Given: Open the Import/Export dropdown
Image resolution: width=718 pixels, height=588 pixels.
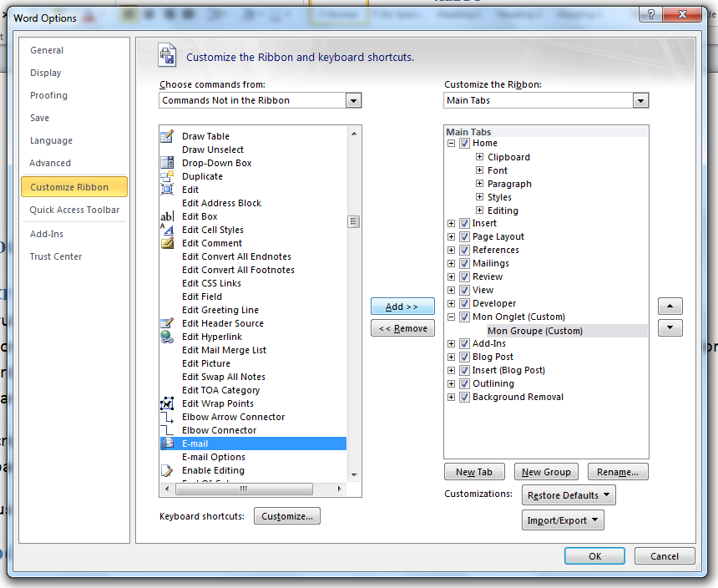Looking at the screenshot, I should pos(563,520).
